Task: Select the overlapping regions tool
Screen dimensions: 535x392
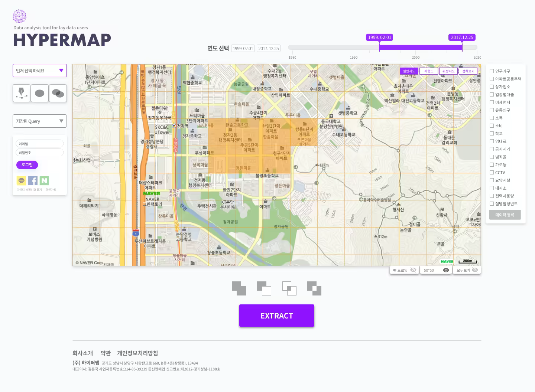Action: click(x=58, y=93)
